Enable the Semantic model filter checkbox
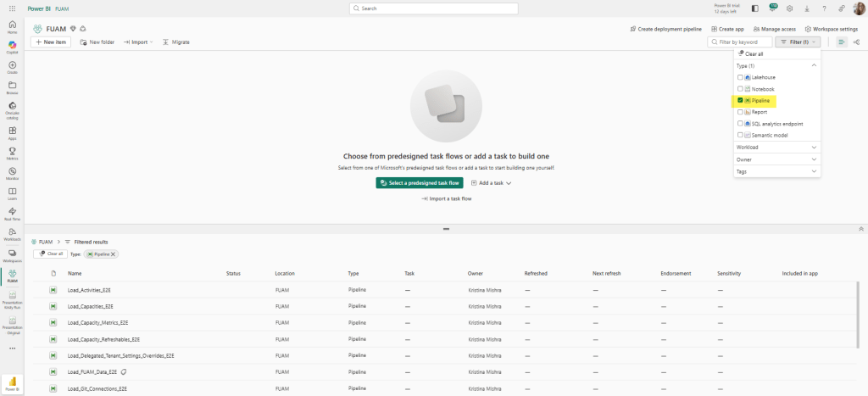The image size is (868, 396). (740, 135)
